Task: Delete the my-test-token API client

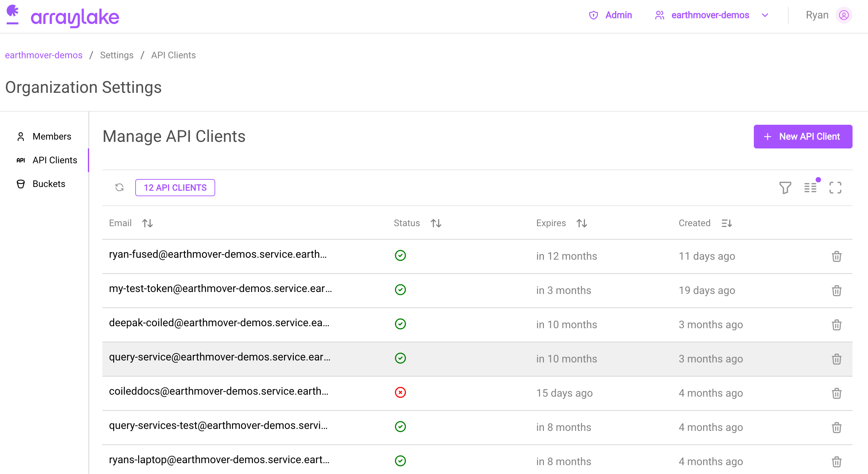Action: coord(836,291)
